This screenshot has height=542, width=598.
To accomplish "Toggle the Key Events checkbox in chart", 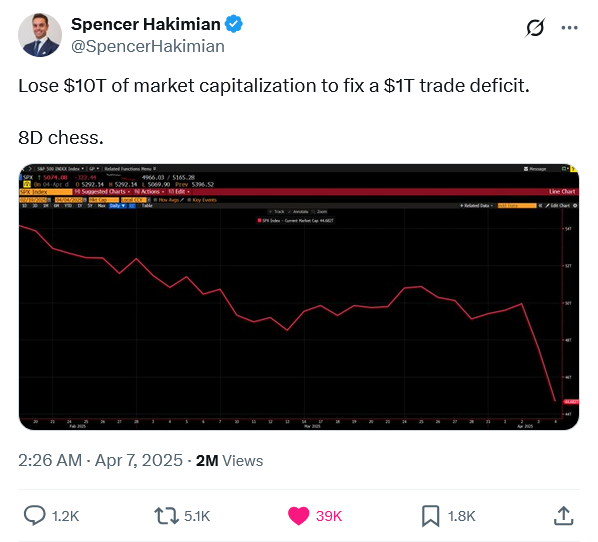I will [x=189, y=200].
